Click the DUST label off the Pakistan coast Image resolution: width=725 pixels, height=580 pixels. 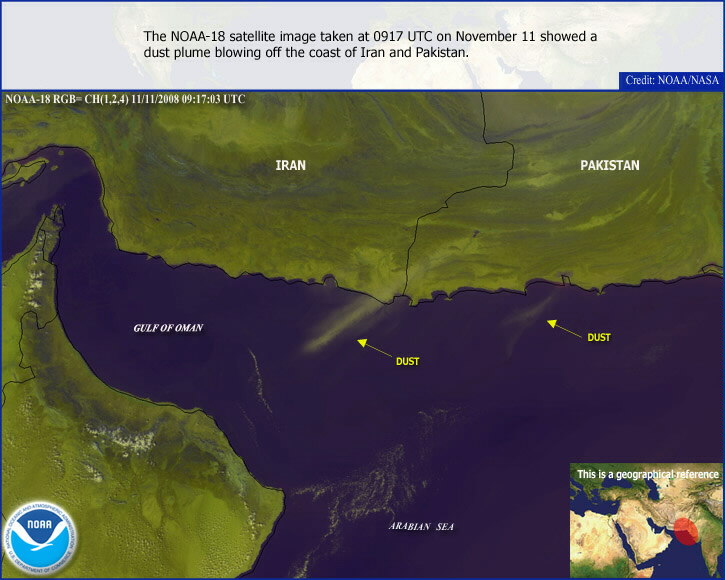tap(598, 338)
